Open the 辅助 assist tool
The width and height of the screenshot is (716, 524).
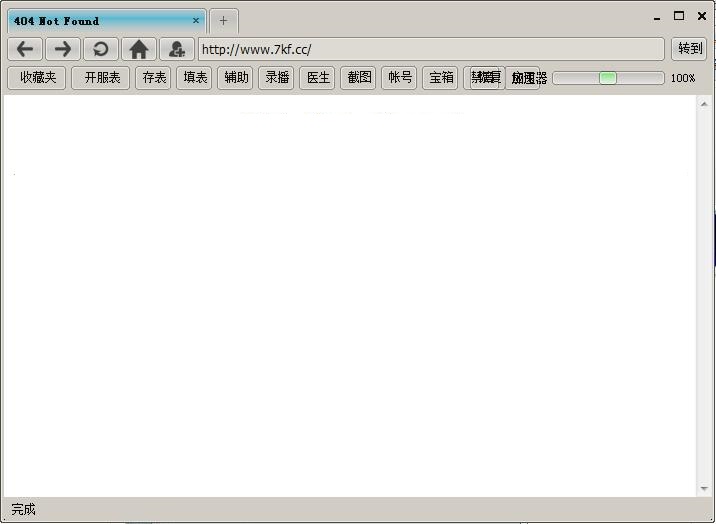(236, 78)
